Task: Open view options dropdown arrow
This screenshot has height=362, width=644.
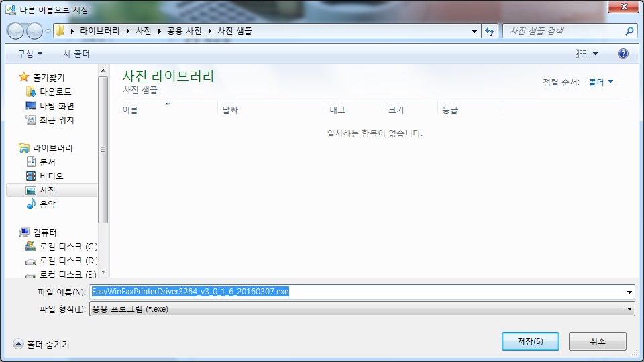Action: click(595, 54)
